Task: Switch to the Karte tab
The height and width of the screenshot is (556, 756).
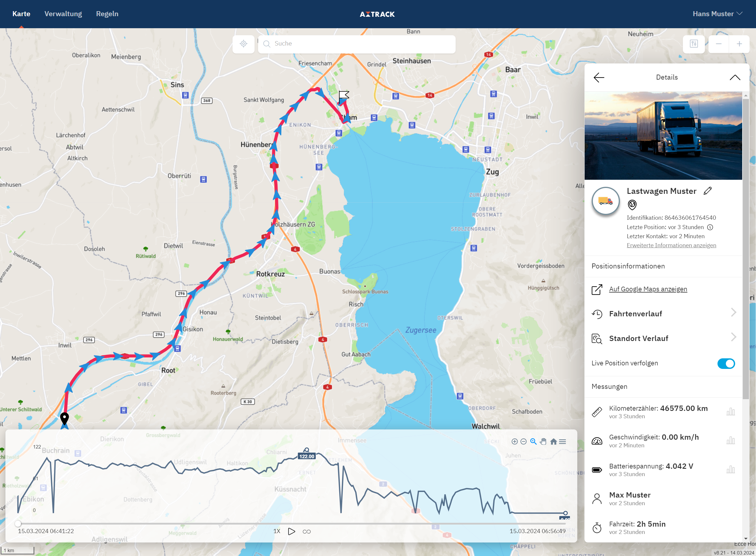Action: (x=21, y=14)
